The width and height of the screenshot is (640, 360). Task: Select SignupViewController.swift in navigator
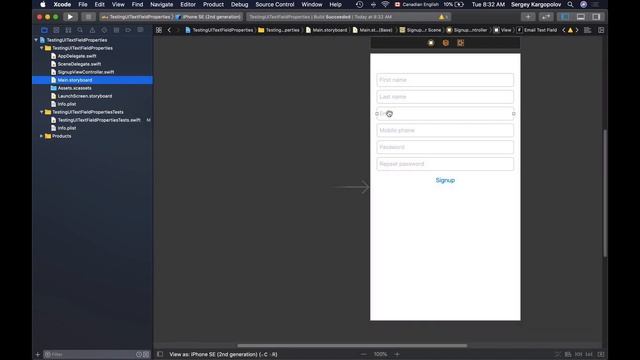(x=86, y=72)
